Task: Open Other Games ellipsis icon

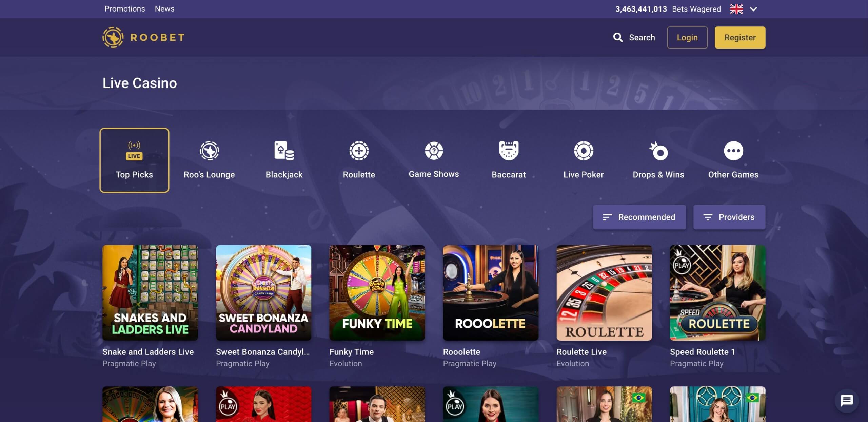Action: (x=733, y=151)
